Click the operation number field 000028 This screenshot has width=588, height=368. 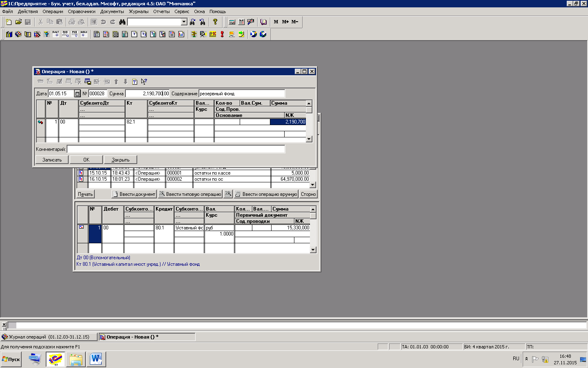pyautogui.click(x=98, y=94)
